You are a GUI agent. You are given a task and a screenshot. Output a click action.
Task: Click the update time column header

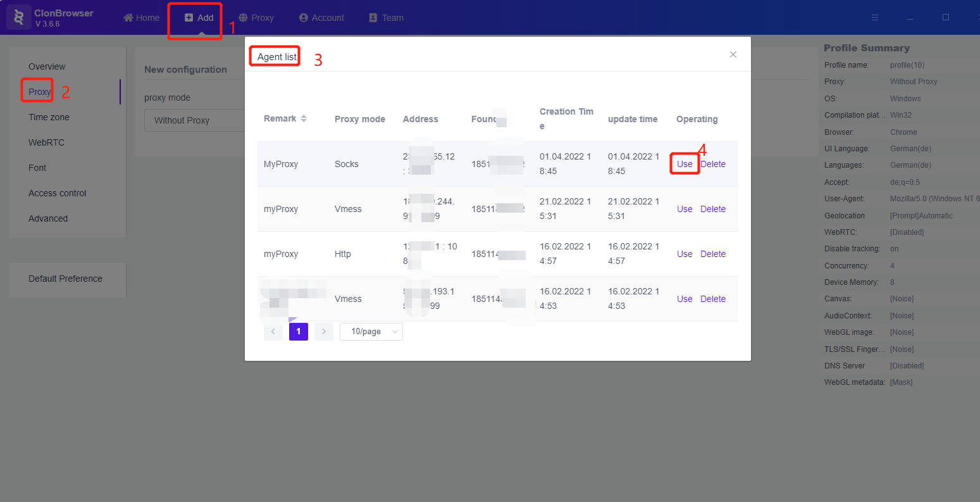point(633,119)
